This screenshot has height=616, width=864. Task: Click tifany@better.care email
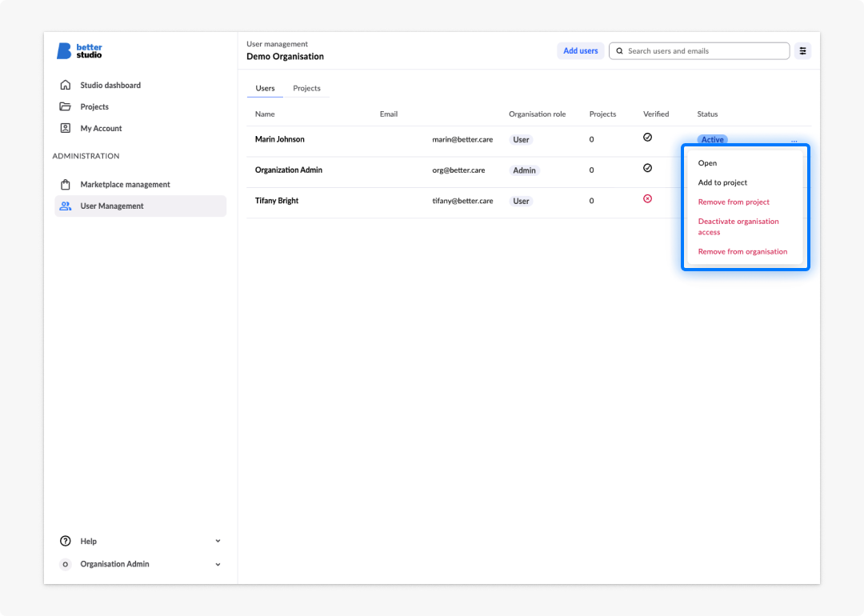[462, 201]
